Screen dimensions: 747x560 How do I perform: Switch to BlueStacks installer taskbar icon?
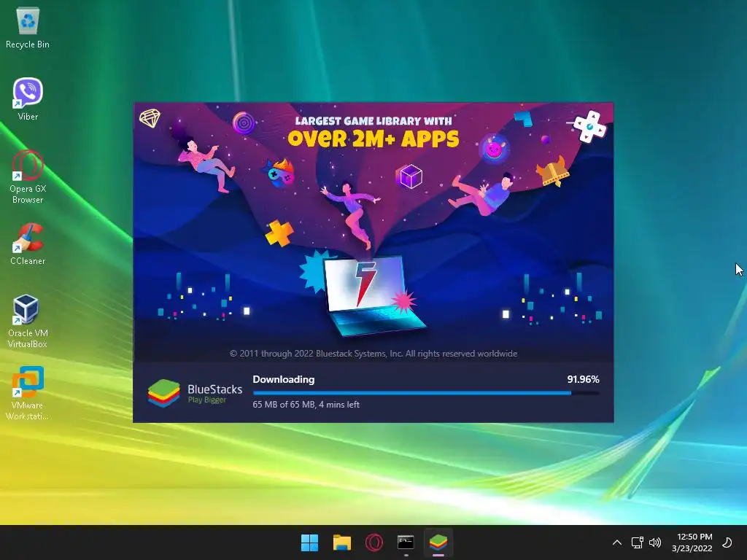pos(438,542)
